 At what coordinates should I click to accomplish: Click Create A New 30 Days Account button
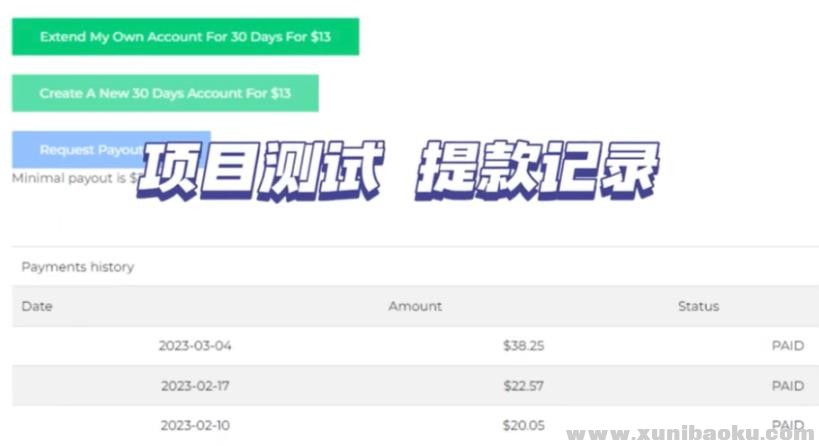coord(165,93)
